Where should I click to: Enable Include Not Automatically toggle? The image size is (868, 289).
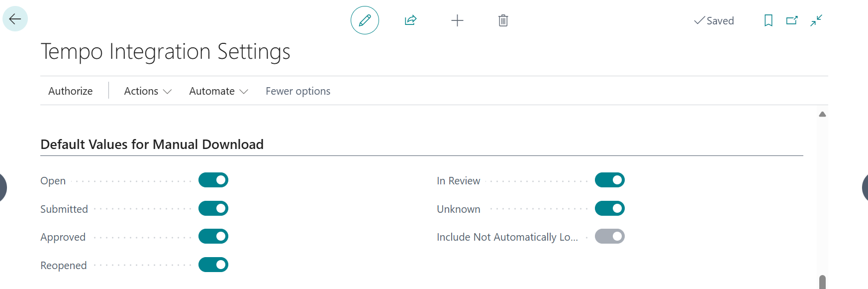point(609,236)
